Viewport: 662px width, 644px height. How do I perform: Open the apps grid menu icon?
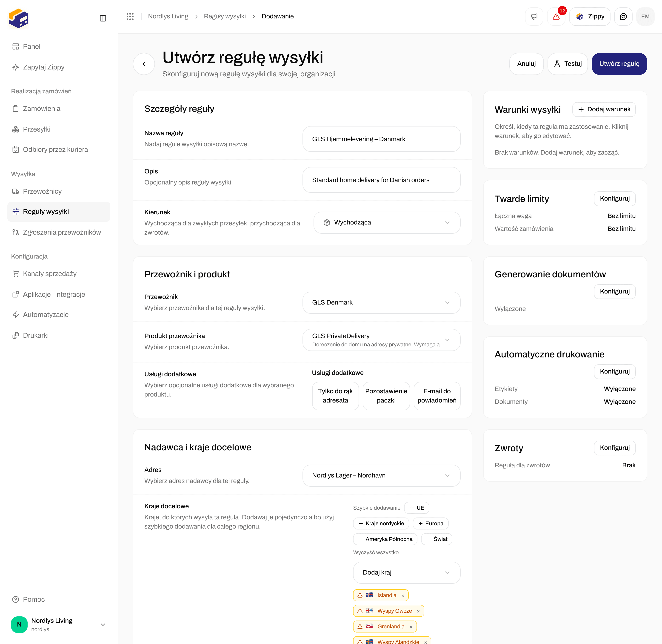coord(130,16)
